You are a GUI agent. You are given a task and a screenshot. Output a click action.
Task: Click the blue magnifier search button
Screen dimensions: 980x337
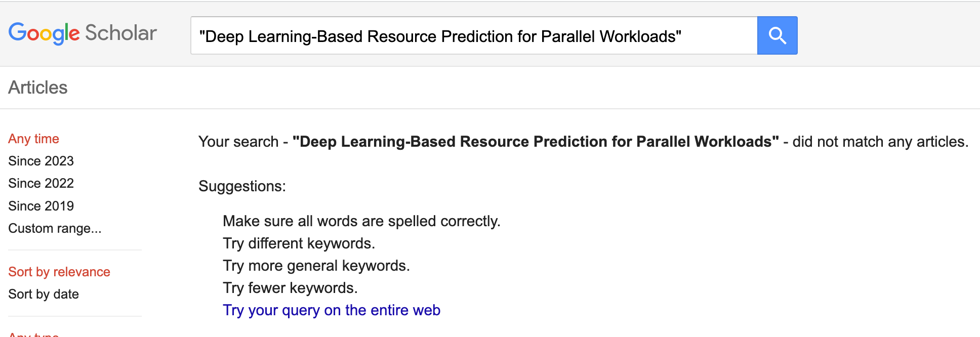click(777, 35)
